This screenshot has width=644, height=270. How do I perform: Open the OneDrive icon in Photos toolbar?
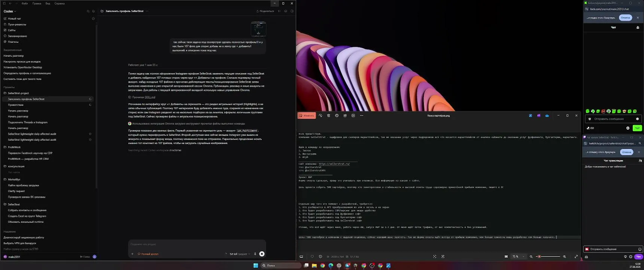[547, 115]
